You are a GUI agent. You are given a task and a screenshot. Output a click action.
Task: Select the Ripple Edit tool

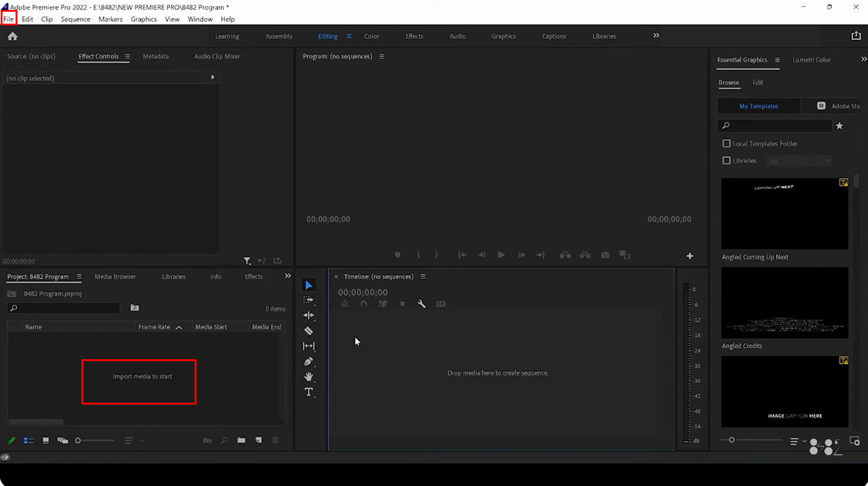point(309,315)
